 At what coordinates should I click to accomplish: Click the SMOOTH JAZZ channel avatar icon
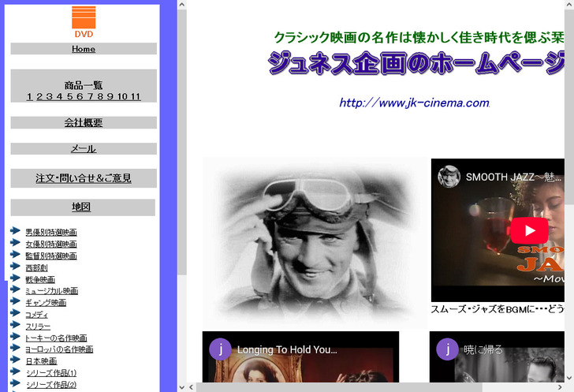pyautogui.click(x=449, y=177)
